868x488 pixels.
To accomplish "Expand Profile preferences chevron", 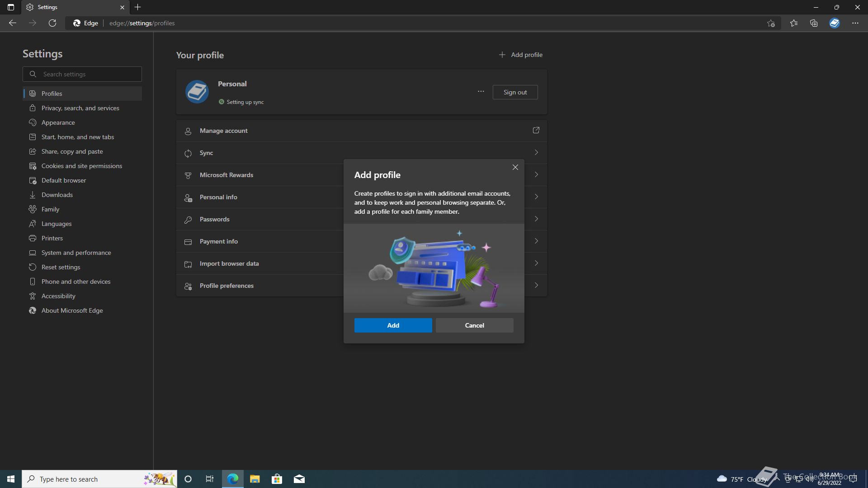I will [536, 286].
